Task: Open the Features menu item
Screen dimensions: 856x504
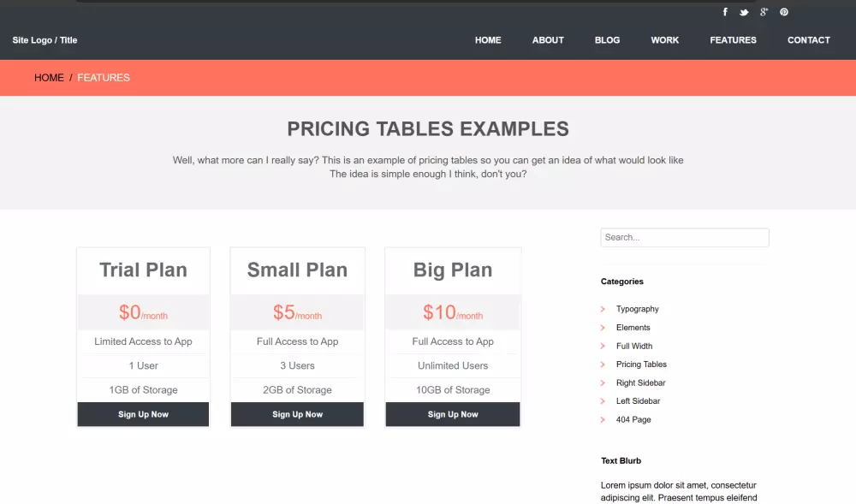Action: (x=733, y=40)
